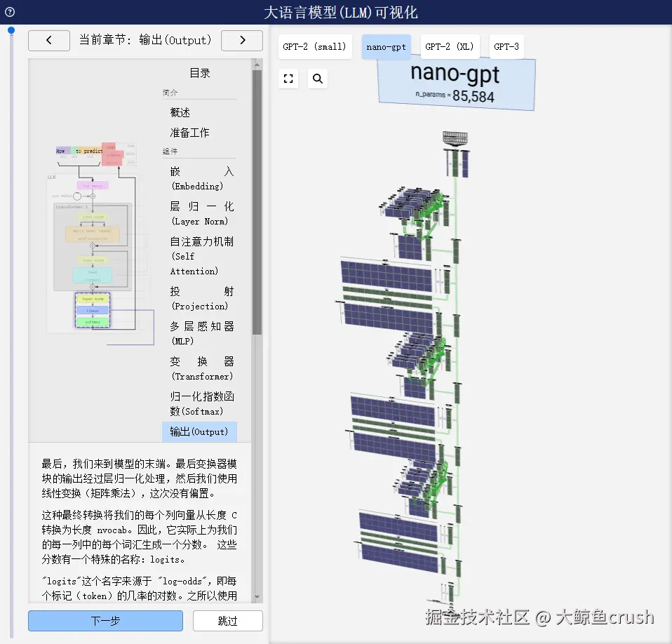Toggle fullscreen view of the 3D model

[x=288, y=79]
